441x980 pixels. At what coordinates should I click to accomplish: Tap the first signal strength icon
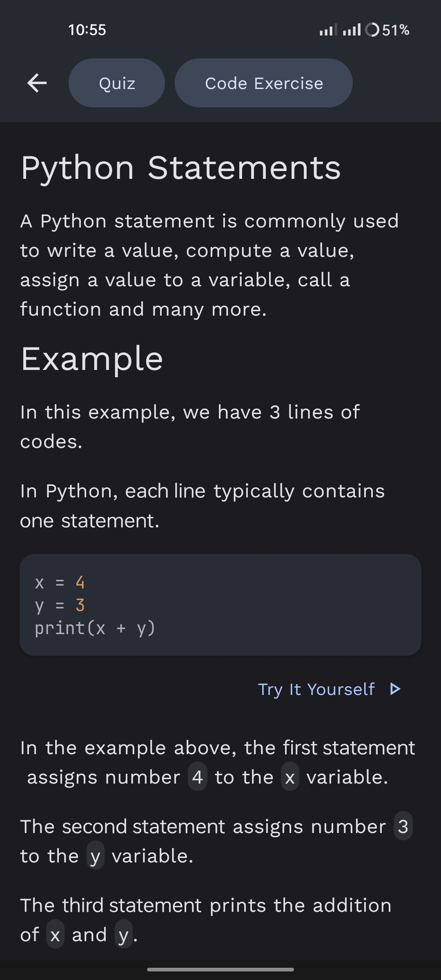(x=328, y=30)
